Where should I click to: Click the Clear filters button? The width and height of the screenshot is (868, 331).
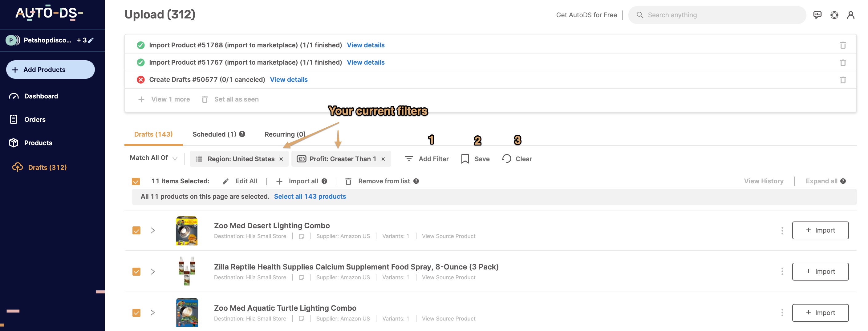point(517,159)
